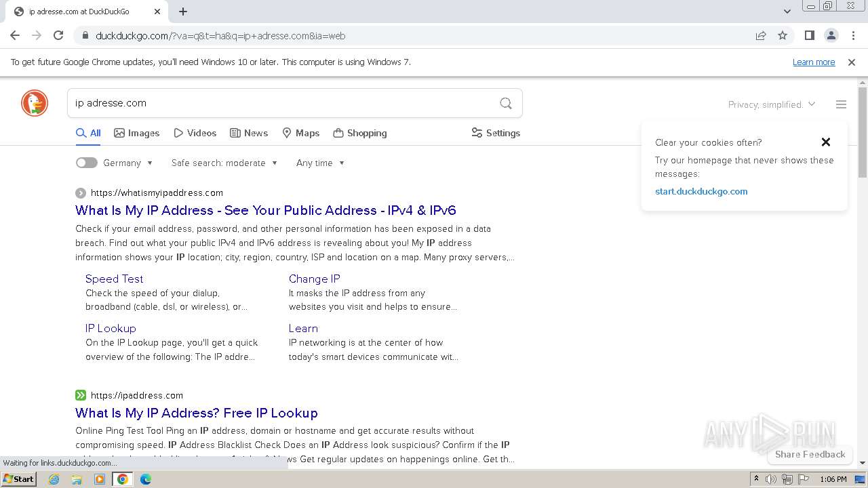868x488 pixels.
Task: Open the hamburger menu icon
Action: (x=841, y=104)
